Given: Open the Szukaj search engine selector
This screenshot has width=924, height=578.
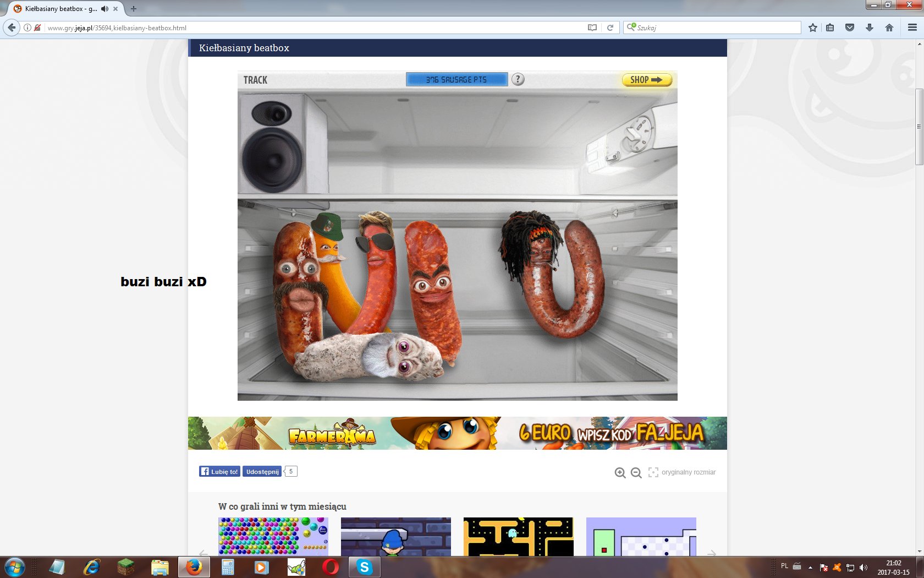Looking at the screenshot, I should [631, 27].
